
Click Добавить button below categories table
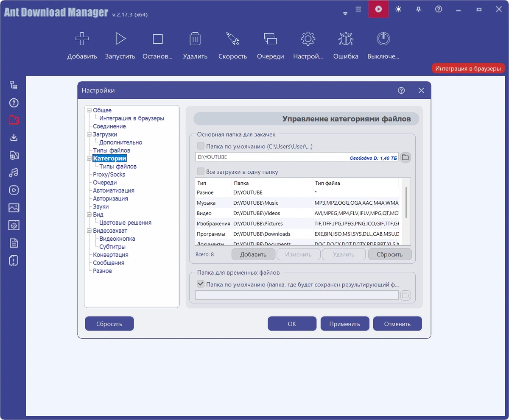253,254
